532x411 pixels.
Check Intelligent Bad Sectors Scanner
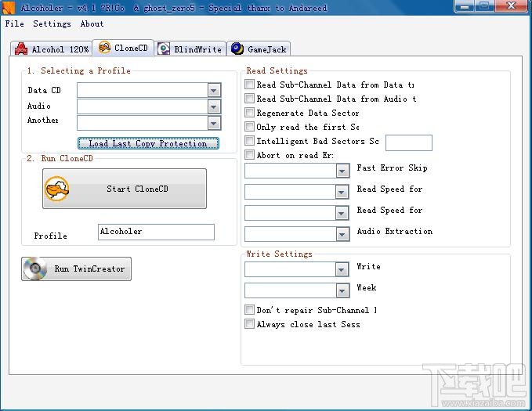click(249, 141)
